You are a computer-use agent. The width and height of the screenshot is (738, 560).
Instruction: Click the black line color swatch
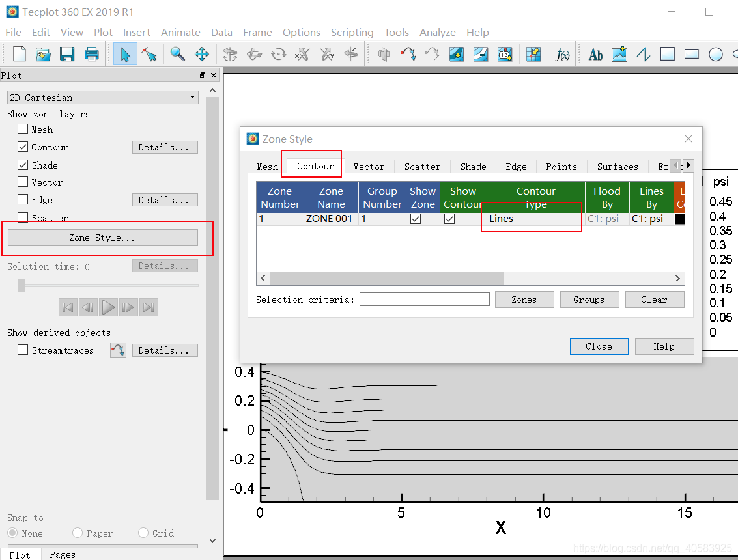pos(679,219)
